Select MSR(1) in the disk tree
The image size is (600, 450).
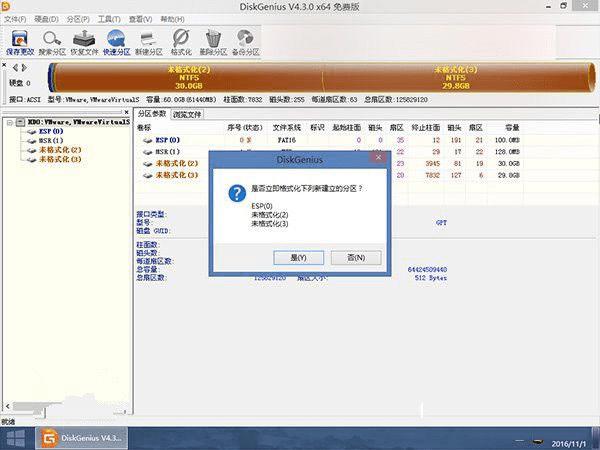[x=51, y=140]
